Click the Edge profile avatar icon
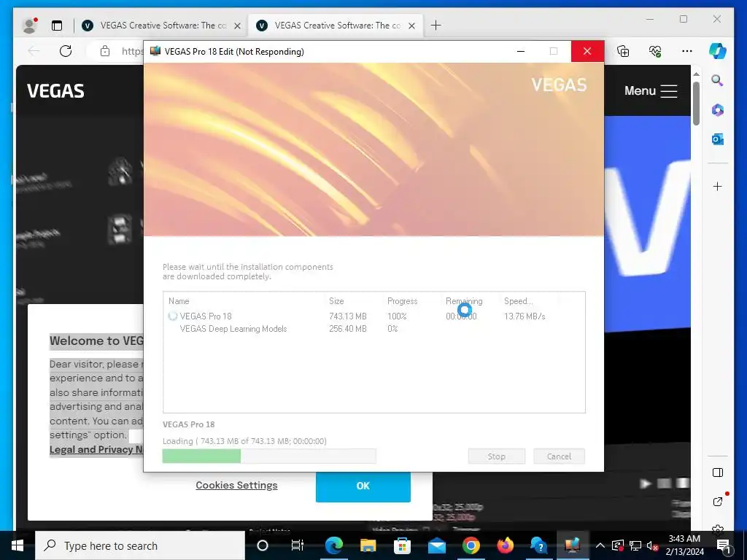 click(30, 26)
